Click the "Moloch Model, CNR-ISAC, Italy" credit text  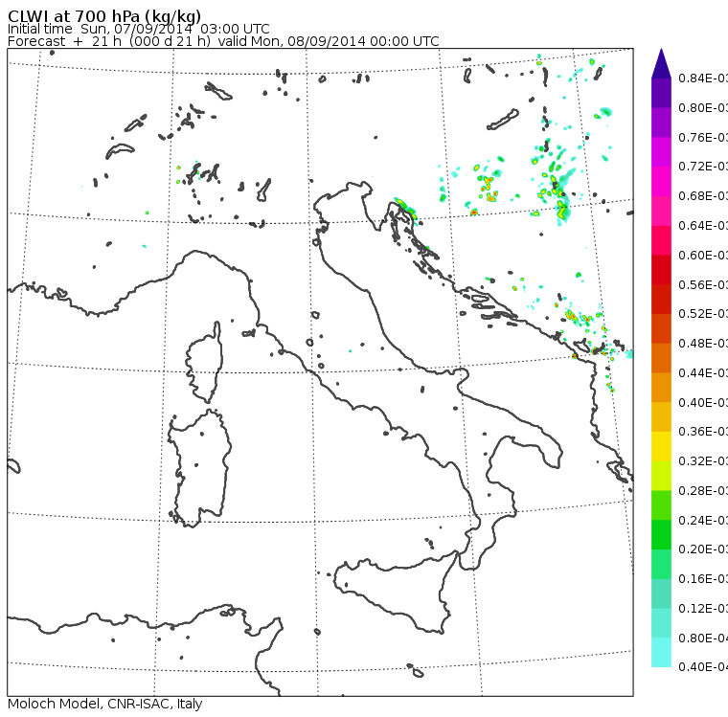tap(105, 704)
